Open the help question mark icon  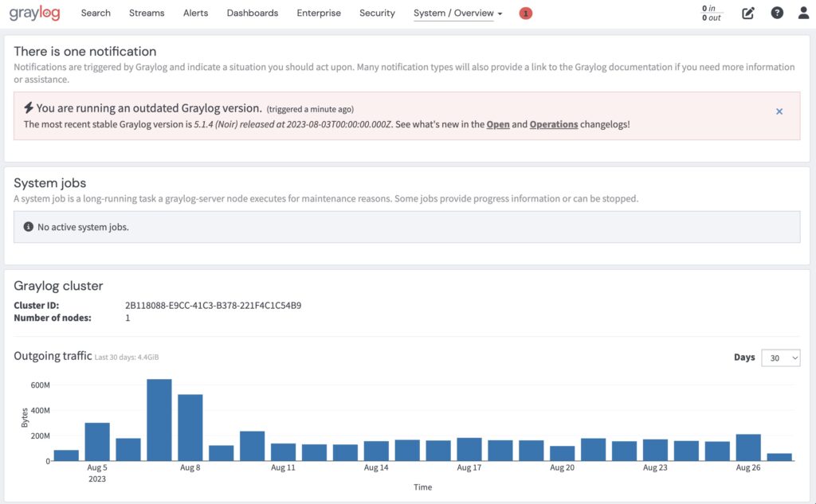pyautogui.click(x=777, y=13)
